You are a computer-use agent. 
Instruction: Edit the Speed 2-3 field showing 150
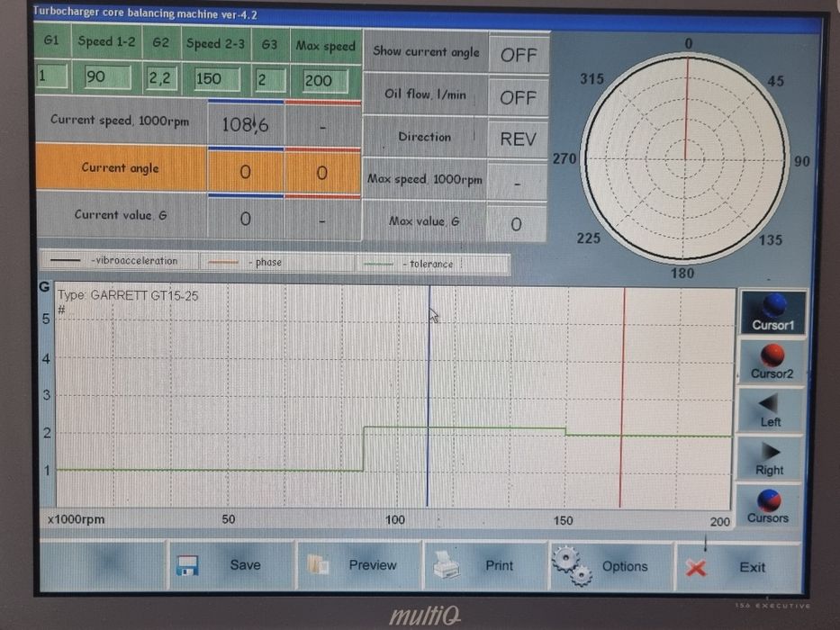point(217,79)
